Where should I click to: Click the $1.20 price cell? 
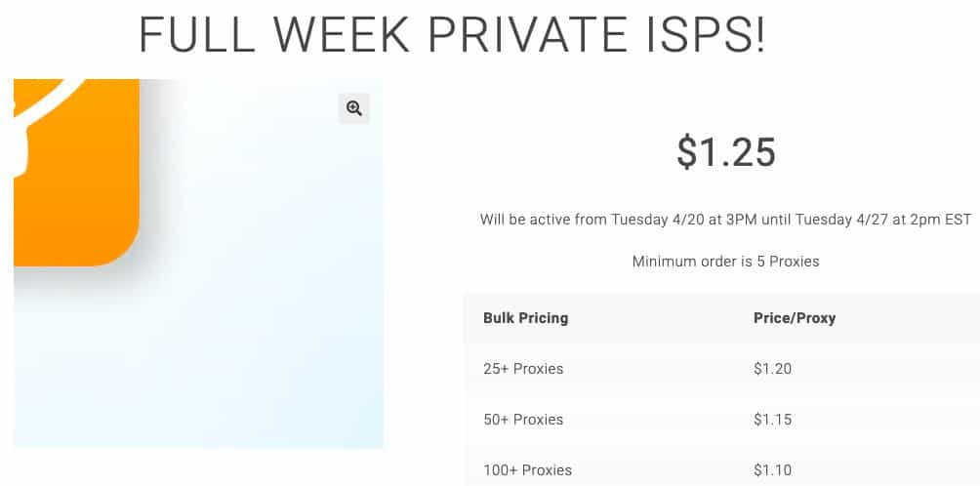[772, 369]
